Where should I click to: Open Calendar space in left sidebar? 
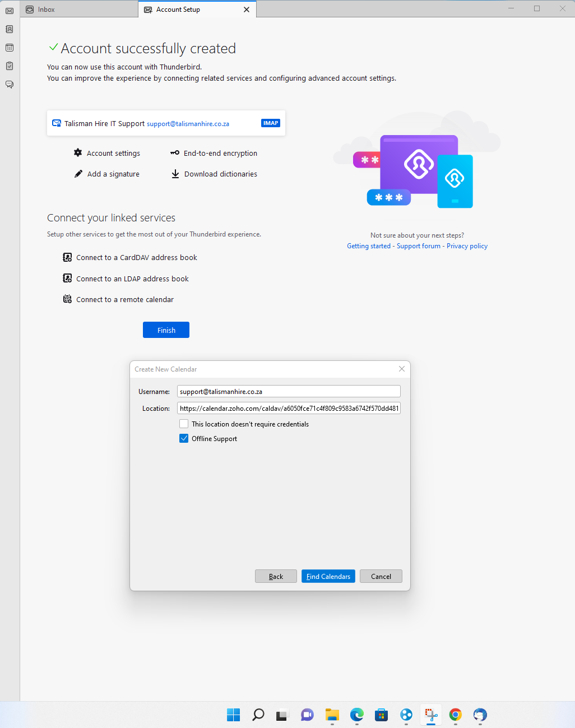coord(10,48)
